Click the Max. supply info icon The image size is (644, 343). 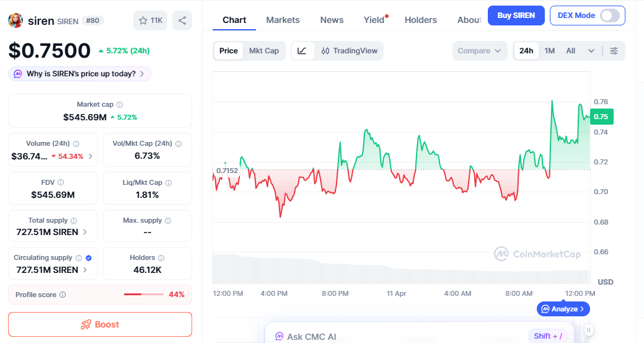[168, 221]
